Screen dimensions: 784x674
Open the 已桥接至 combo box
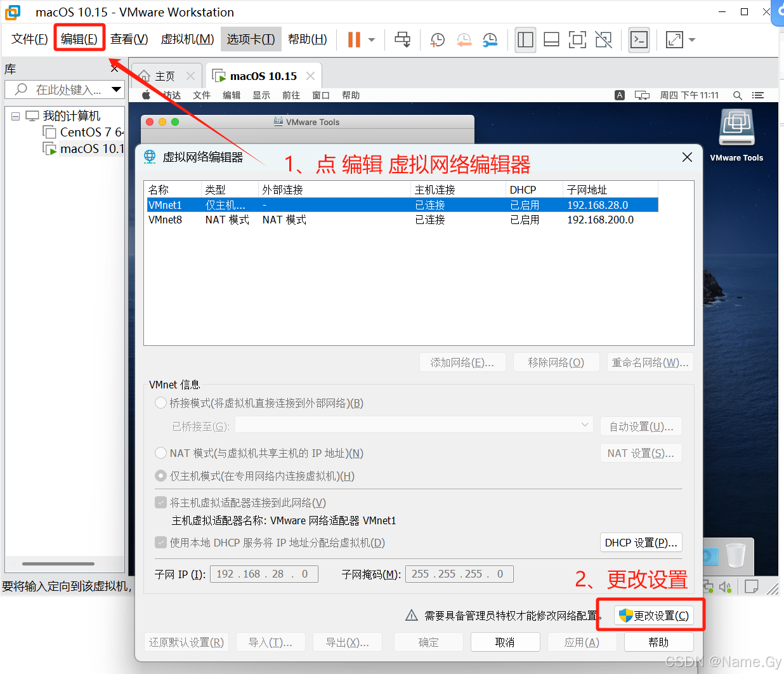click(x=414, y=425)
